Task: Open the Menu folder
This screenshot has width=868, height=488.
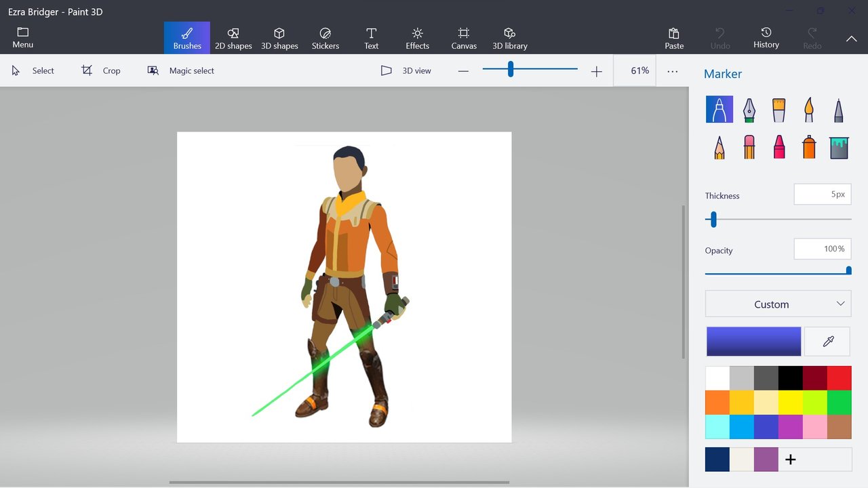Action: coord(22,38)
